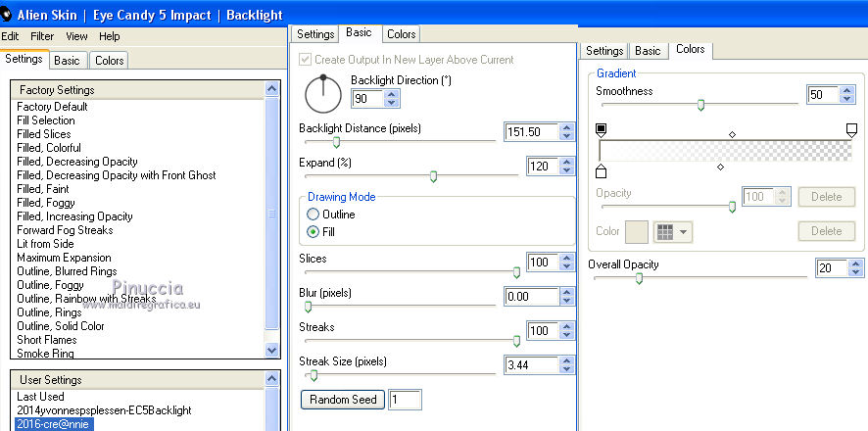868x431 pixels.
Task: Click the Random Seed number field
Action: point(406,400)
